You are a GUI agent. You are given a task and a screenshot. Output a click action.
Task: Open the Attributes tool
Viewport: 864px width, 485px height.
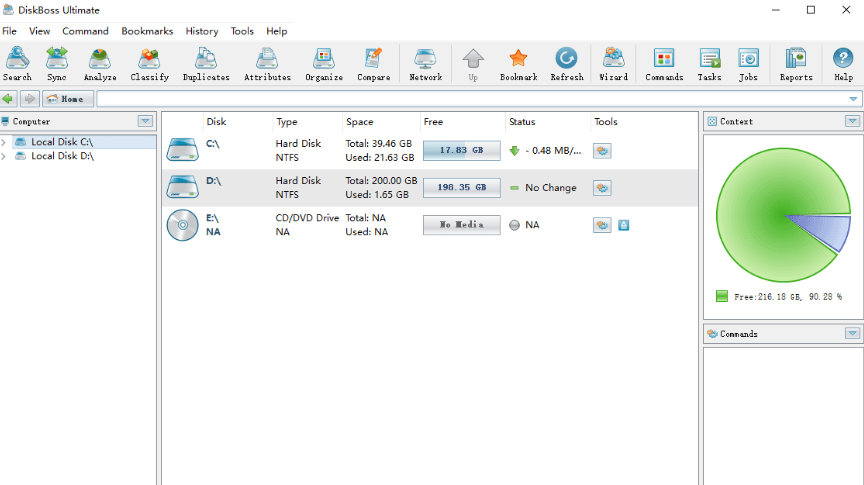pos(267,64)
